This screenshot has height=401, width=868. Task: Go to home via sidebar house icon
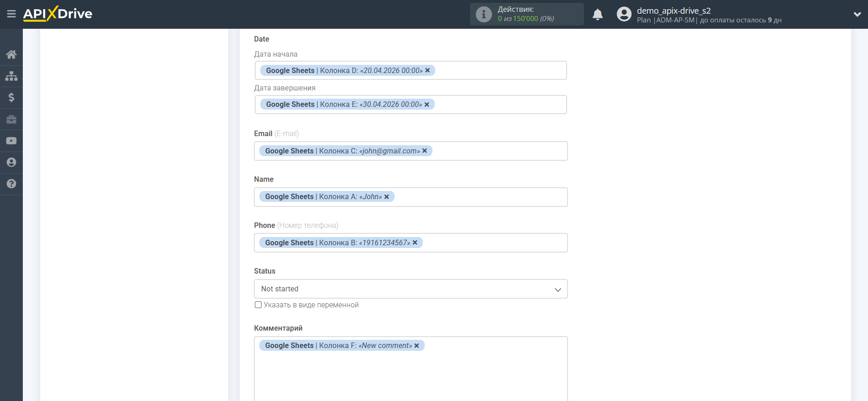coord(11,55)
